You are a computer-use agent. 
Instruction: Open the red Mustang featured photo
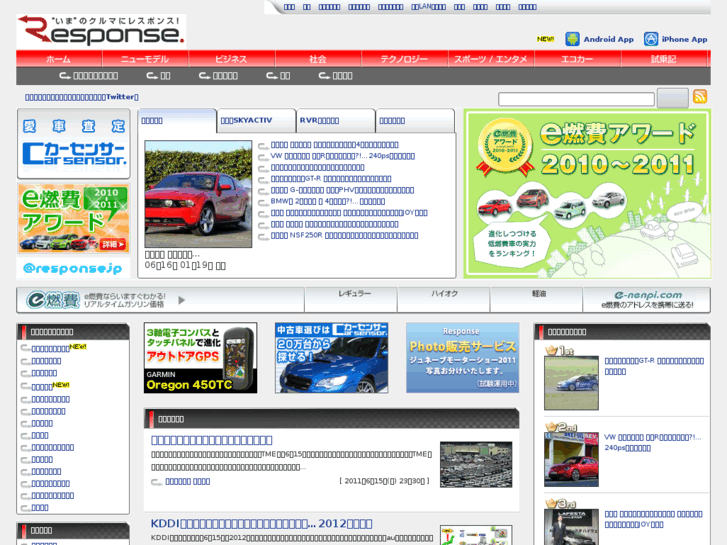click(x=198, y=194)
